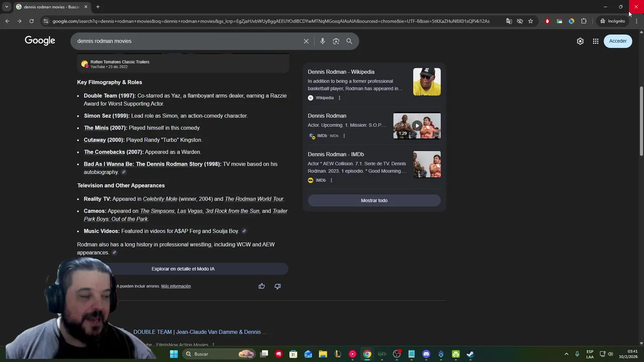Clear the search box with the X icon
The width and height of the screenshot is (644, 362).
tap(306, 41)
